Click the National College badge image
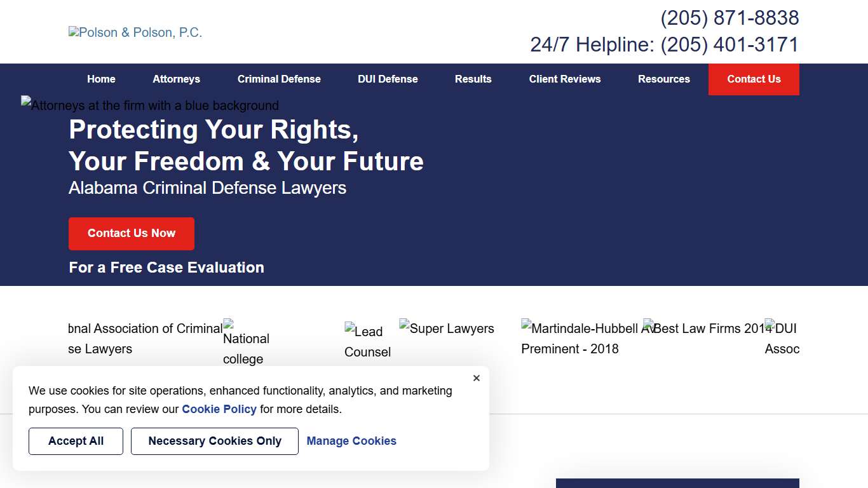The width and height of the screenshot is (868, 488). click(247, 343)
